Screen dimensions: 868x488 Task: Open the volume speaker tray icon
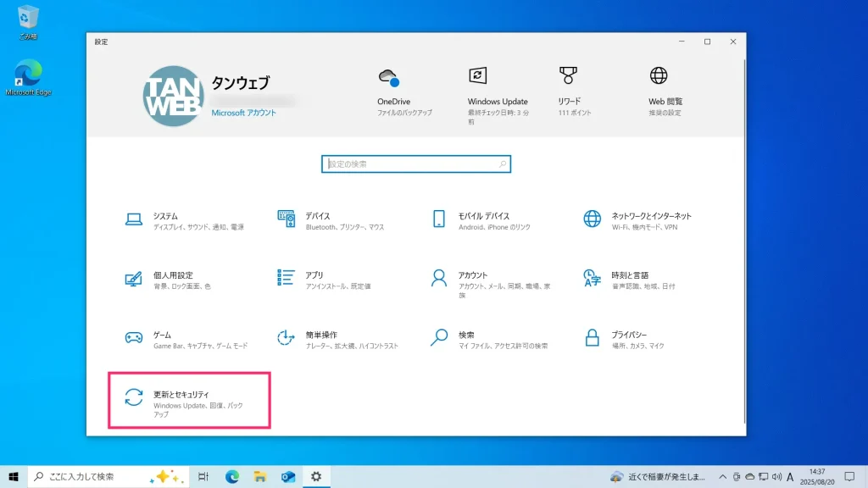point(776,476)
